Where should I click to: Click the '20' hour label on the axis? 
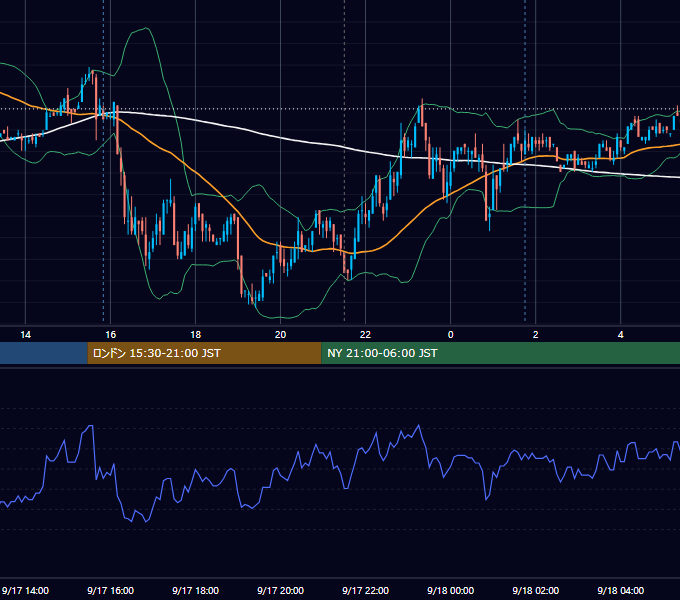281,335
